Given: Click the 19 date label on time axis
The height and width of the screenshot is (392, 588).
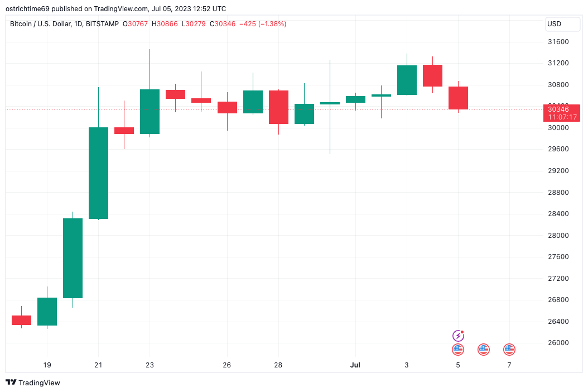Looking at the screenshot, I should [47, 365].
